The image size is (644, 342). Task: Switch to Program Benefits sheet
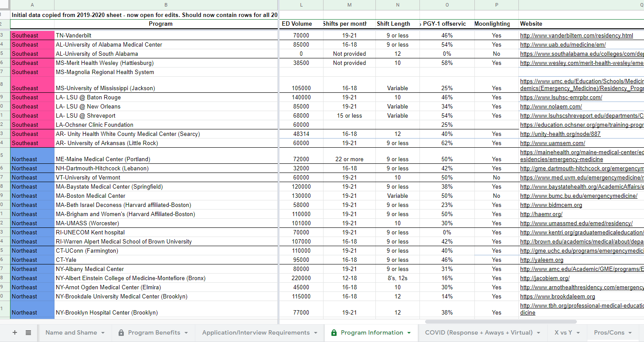[154, 332]
